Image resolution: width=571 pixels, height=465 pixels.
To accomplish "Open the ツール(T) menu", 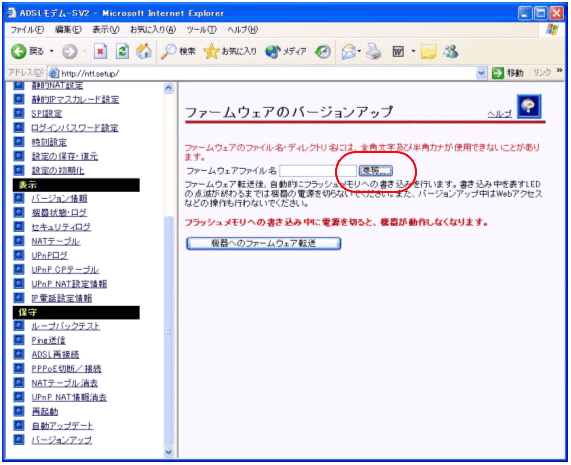I will [x=201, y=29].
